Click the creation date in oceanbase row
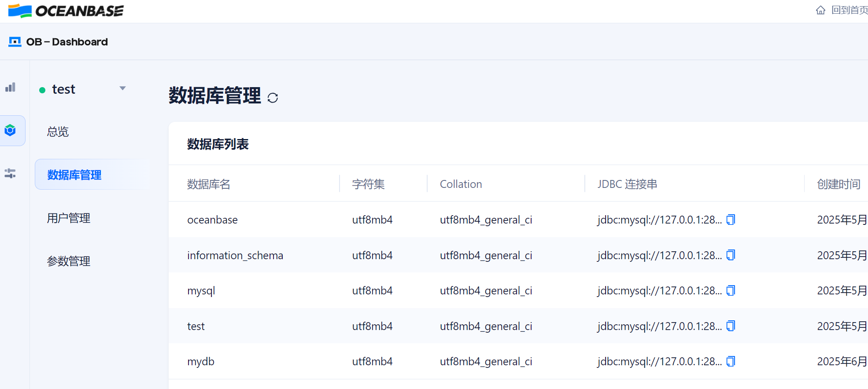Screen dimensions: 868x389 (x=842, y=220)
